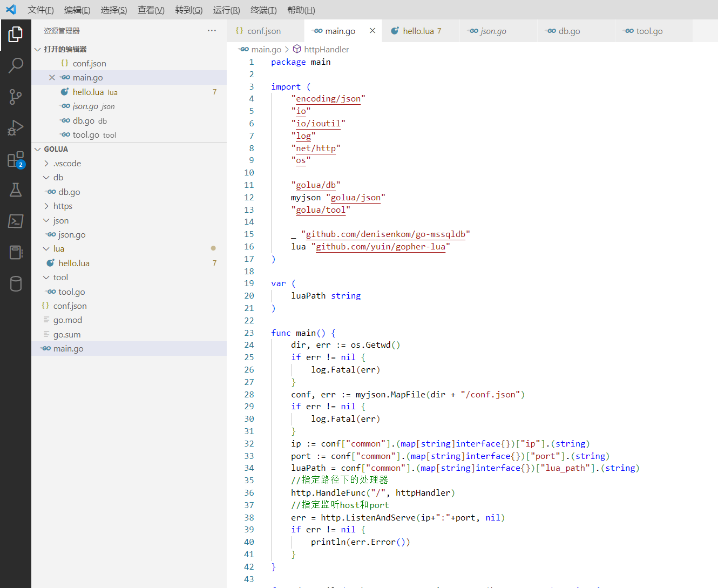This screenshot has height=588, width=718.
Task: Click httpHandler breadcrumb symbol
Action: pos(321,49)
